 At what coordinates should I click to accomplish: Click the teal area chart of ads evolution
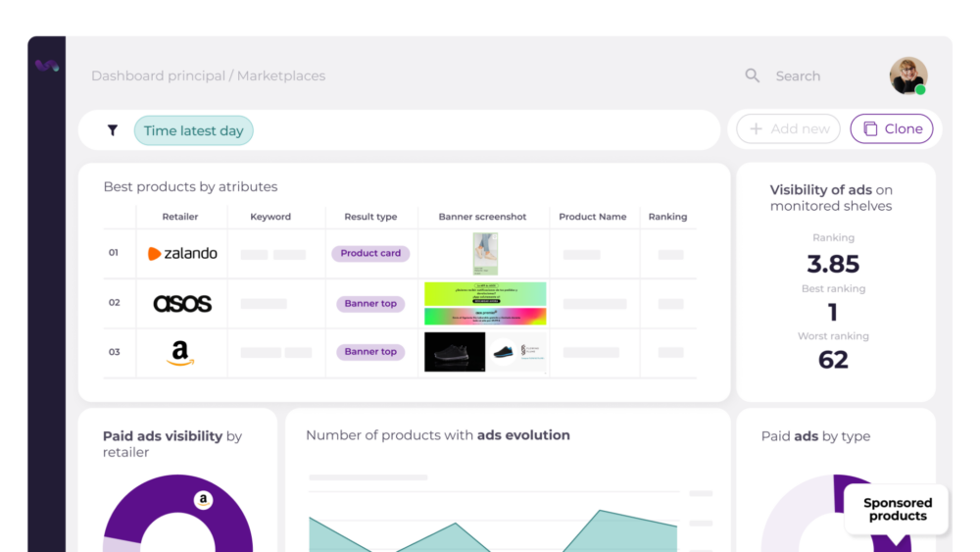click(493, 532)
